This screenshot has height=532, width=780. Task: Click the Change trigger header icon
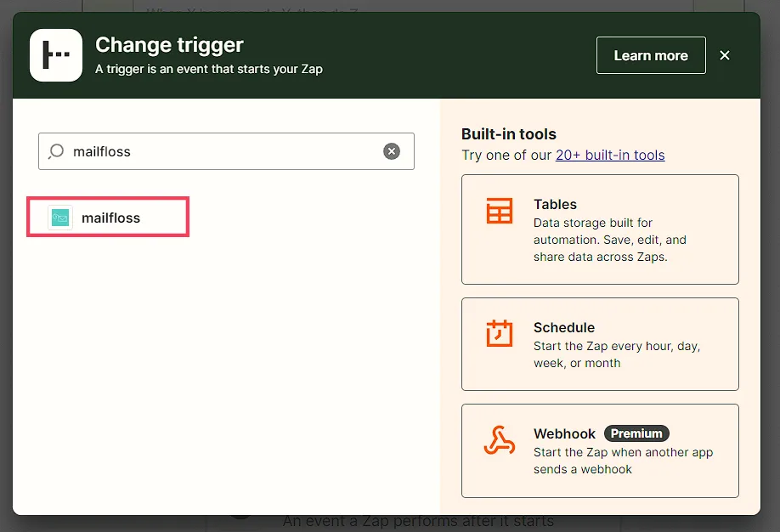click(x=56, y=54)
